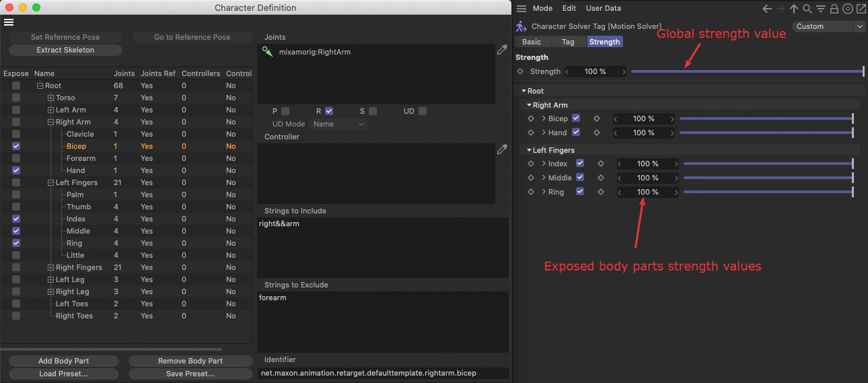Enable the S checkbox
The height and width of the screenshot is (383, 868).
373,111
